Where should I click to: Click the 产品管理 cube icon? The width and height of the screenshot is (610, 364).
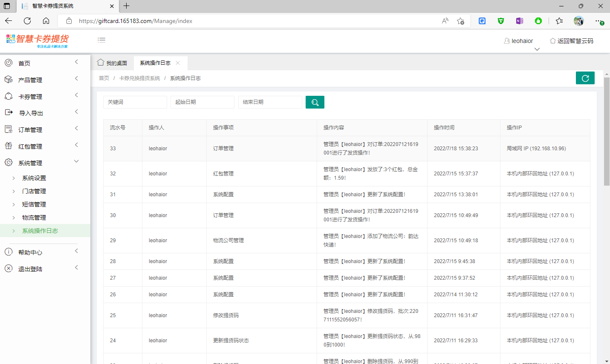click(9, 80)
